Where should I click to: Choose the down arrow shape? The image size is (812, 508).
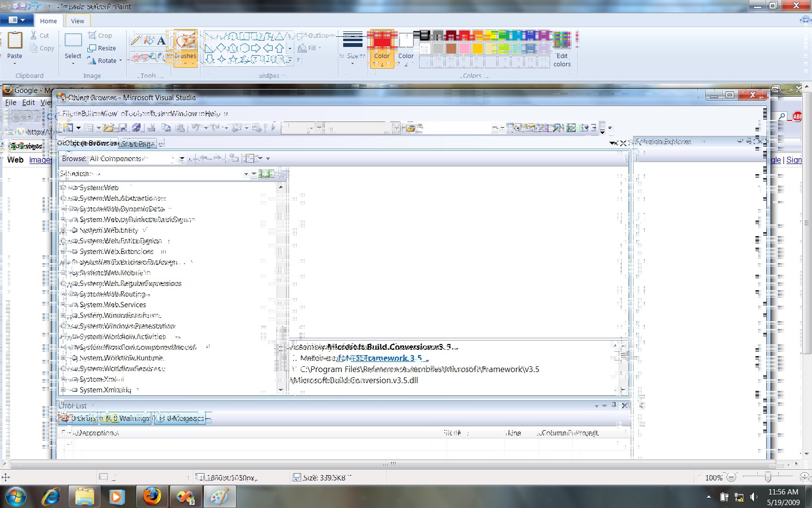pyautogui.click(x=209, y=59)
